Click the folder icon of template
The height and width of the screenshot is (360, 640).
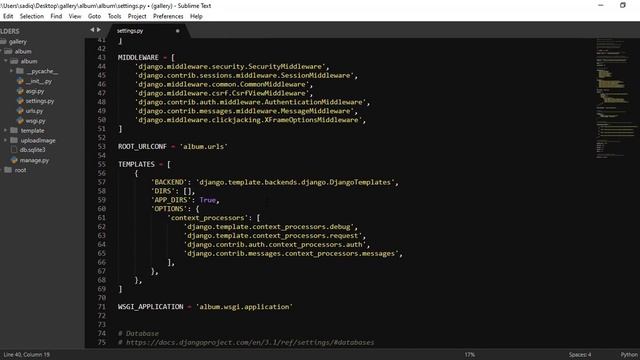coord(14,131)
